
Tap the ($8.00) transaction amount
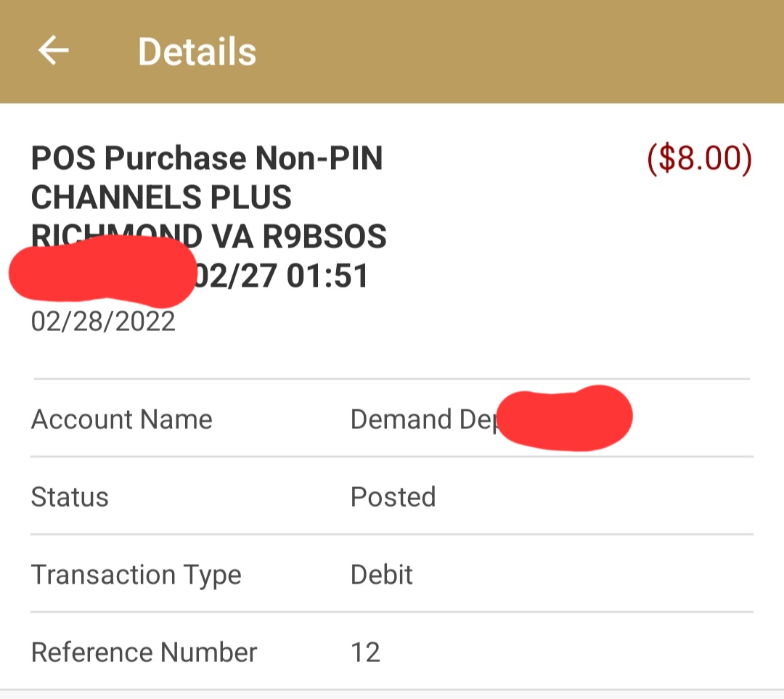(699, 160)
